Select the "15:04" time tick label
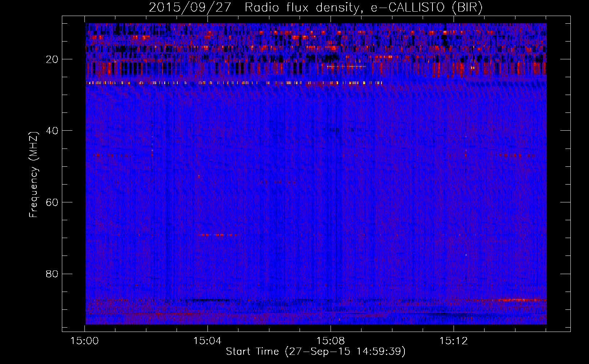Viewport: 589px width, 364px height. point(207,341)
